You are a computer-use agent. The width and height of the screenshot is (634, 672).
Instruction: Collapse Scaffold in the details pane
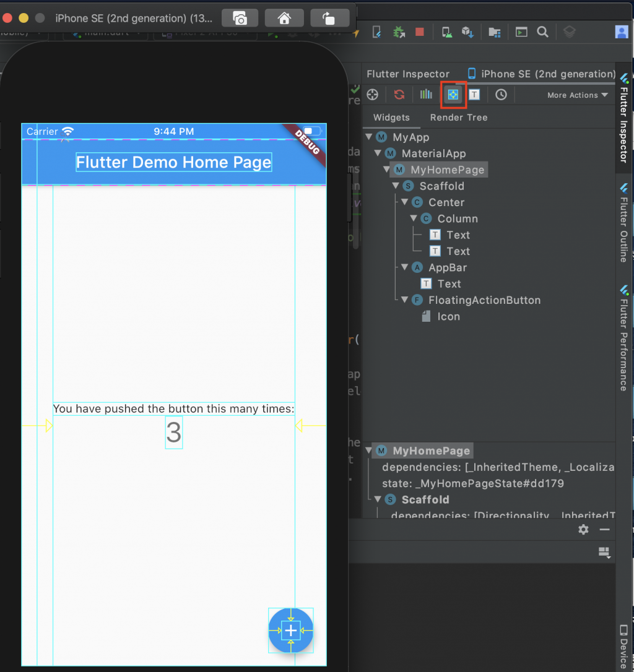pyautogui.click(x=378, y=499)
